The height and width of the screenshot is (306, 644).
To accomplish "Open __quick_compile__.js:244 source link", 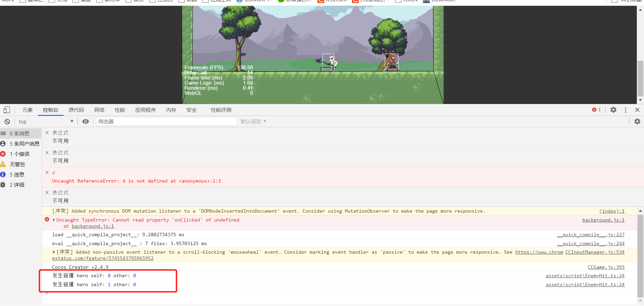I will coord(591,243).
